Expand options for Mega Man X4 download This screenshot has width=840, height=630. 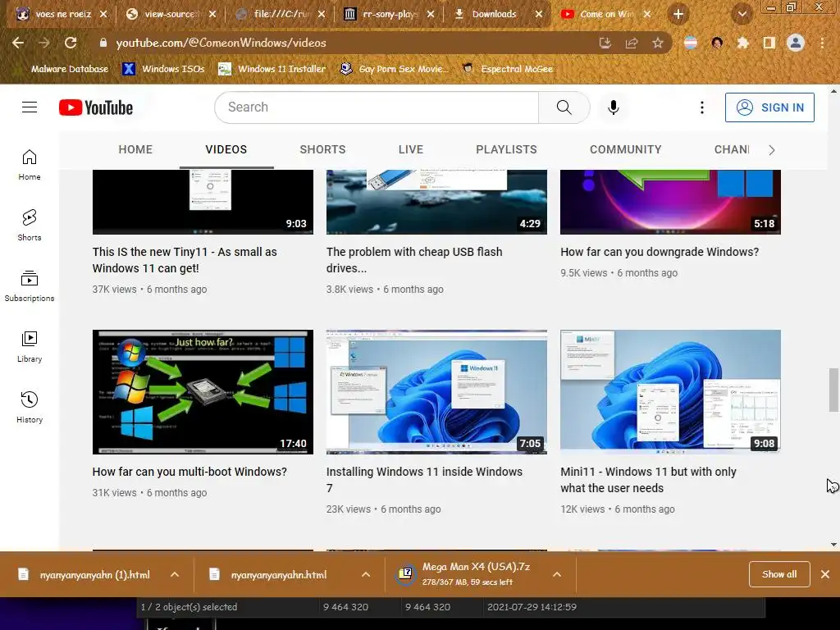pyautogui.click(x=557, y=574)
